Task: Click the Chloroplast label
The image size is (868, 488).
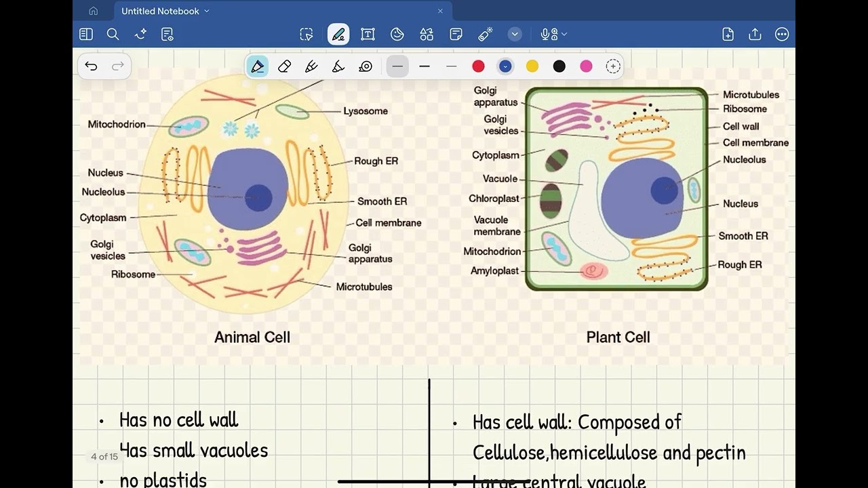Action: (x=494, y=199)
